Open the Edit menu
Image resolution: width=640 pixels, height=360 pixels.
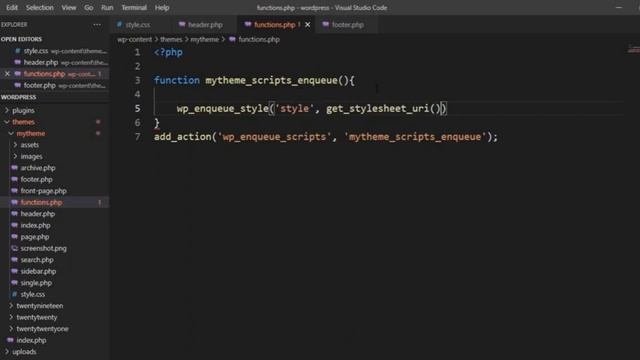(x=12, y=7)
